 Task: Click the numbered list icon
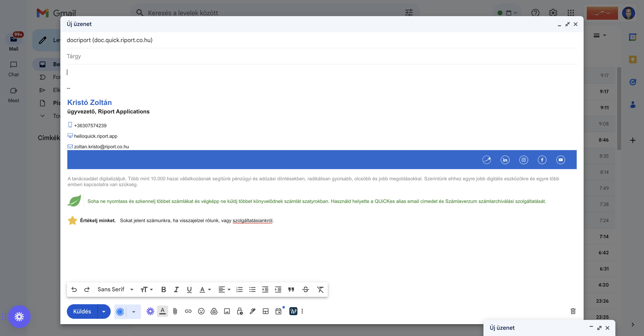click(x=239, y=289)
